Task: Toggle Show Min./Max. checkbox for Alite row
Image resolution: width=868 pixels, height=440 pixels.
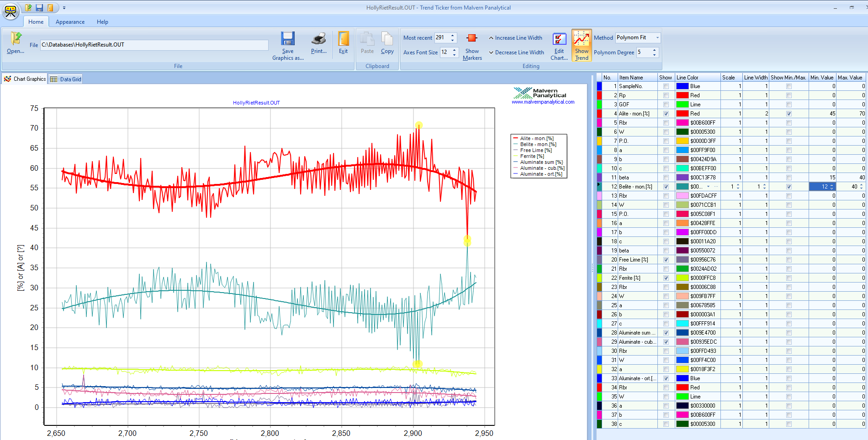Action: (789, 114)
